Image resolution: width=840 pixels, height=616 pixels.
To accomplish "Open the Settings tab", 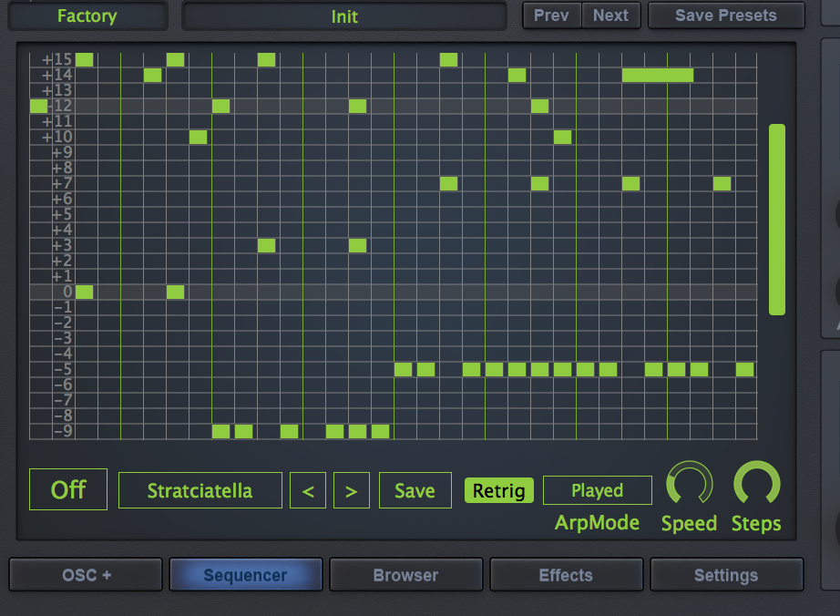I will (726, 575).
